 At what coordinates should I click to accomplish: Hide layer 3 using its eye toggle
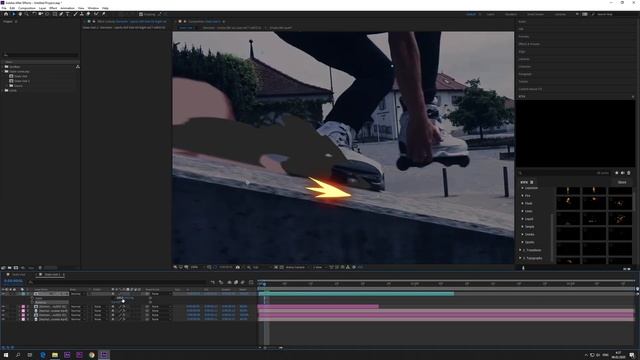point(4,311)
